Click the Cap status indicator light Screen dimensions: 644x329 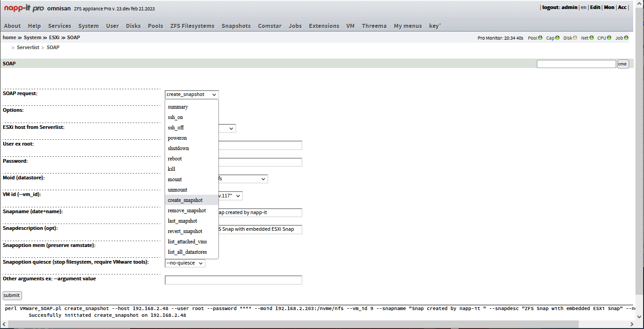coord(558,38)
